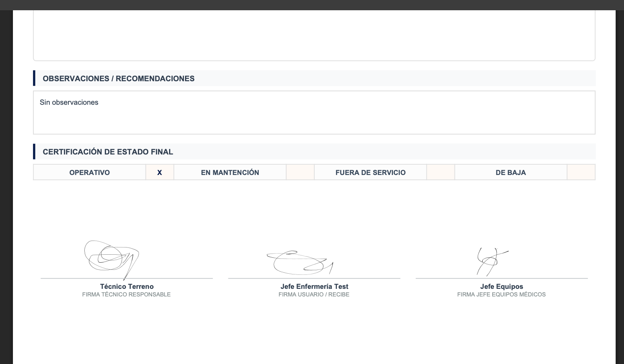
Task: Mark the empty box next to DE BAJA
Action: 581,173
